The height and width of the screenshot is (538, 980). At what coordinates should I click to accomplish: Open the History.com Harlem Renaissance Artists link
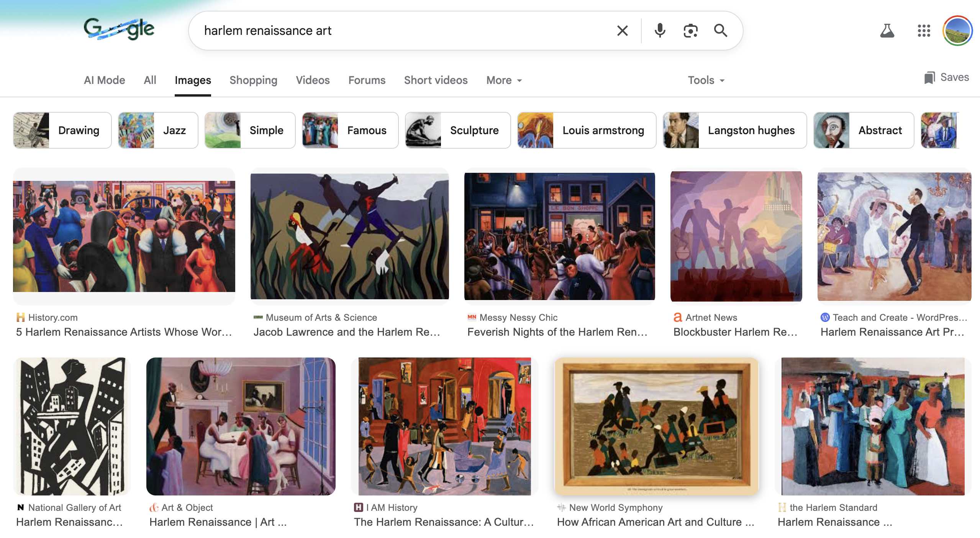pos(124,332)
